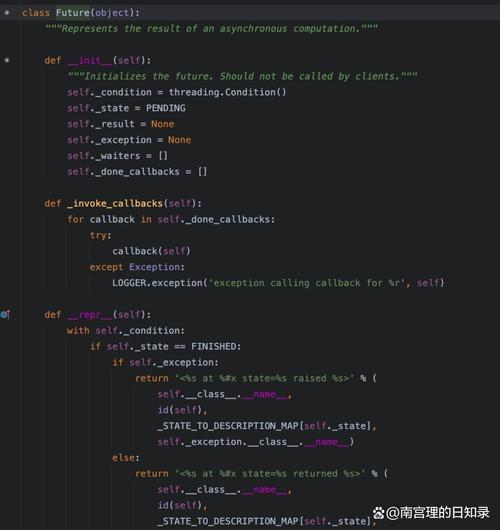Click the string '<%s at %#x state=%s raised %s>'
Screen dimensions: 500x530
click(x=264, y=378)
